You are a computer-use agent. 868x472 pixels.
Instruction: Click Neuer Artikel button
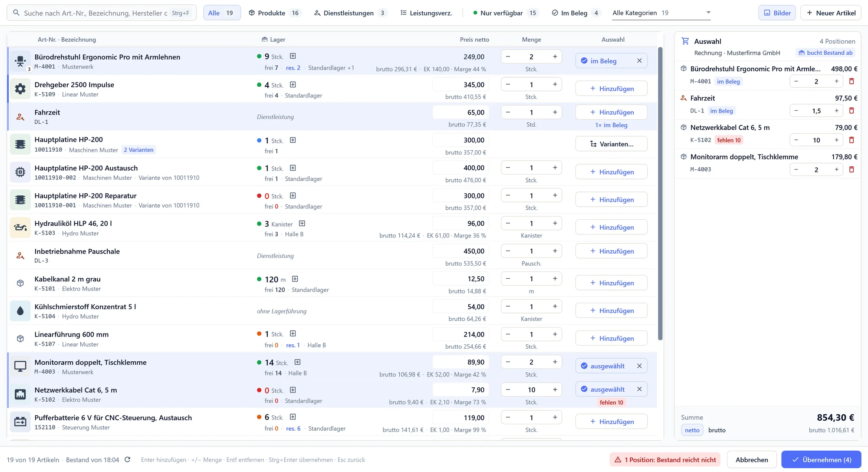point(831,13)
